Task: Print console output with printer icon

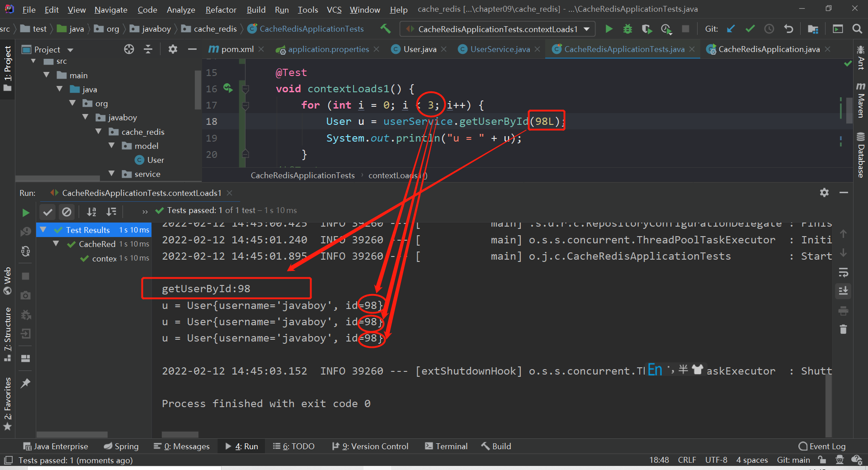Action: click(843, 311)
